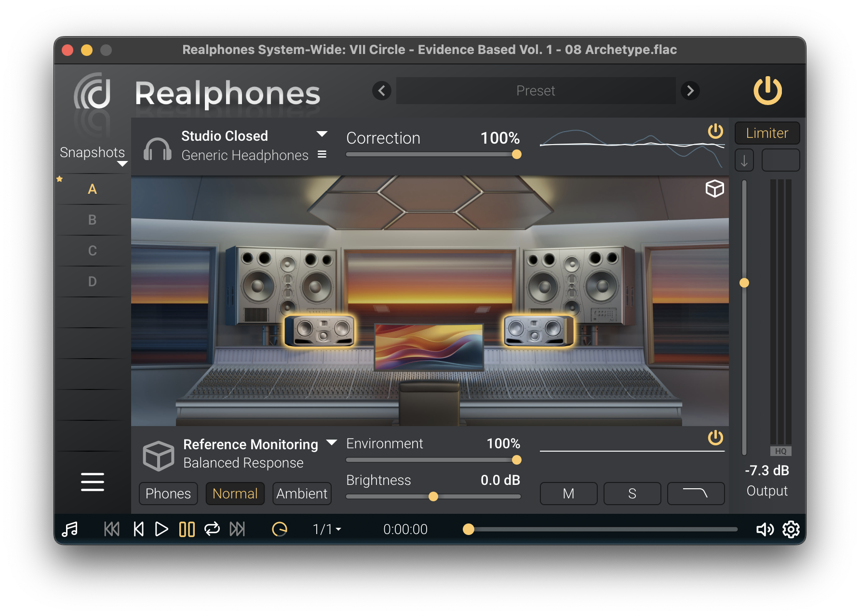Toggle the main Realphones power button

(768, 91)
